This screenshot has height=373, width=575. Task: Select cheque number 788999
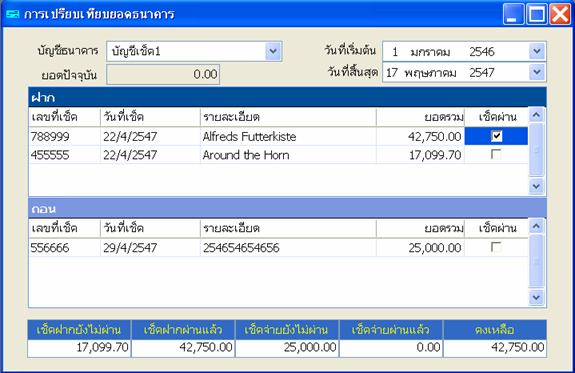[x=50, y=137]
